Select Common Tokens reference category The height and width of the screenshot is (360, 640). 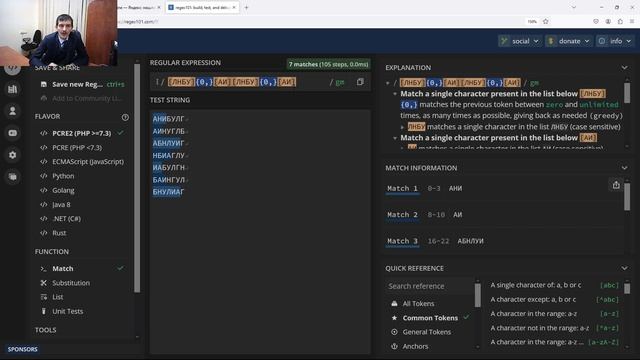[x=430, y=318]
